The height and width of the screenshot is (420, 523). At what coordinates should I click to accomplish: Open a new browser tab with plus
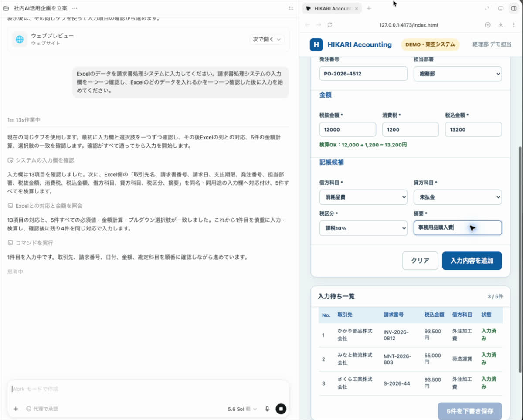pos(369,8)
